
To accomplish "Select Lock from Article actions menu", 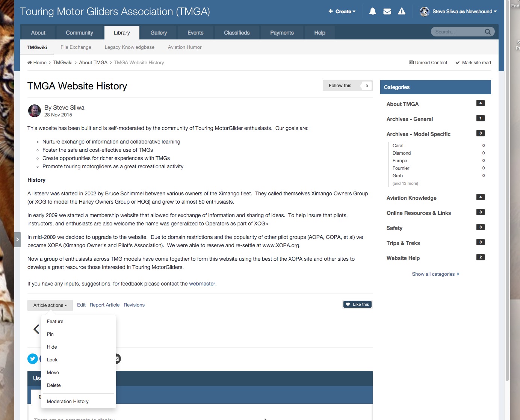I will click(52, 360).
